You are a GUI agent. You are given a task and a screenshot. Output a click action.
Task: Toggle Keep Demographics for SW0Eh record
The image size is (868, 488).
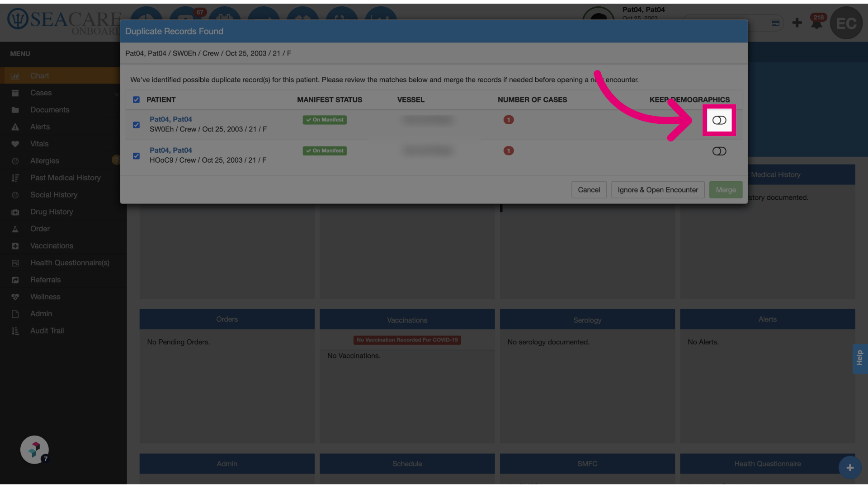click(719, 120)
